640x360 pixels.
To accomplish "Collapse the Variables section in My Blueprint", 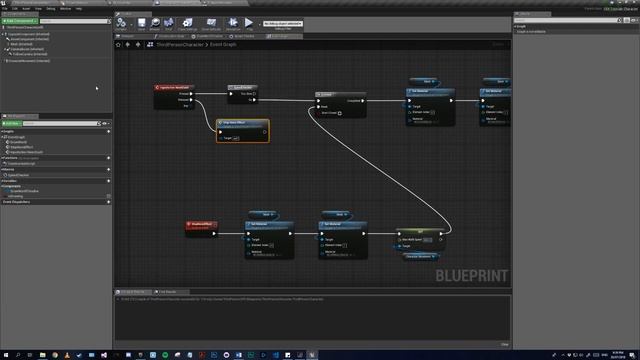I will (x=2, y=181).
